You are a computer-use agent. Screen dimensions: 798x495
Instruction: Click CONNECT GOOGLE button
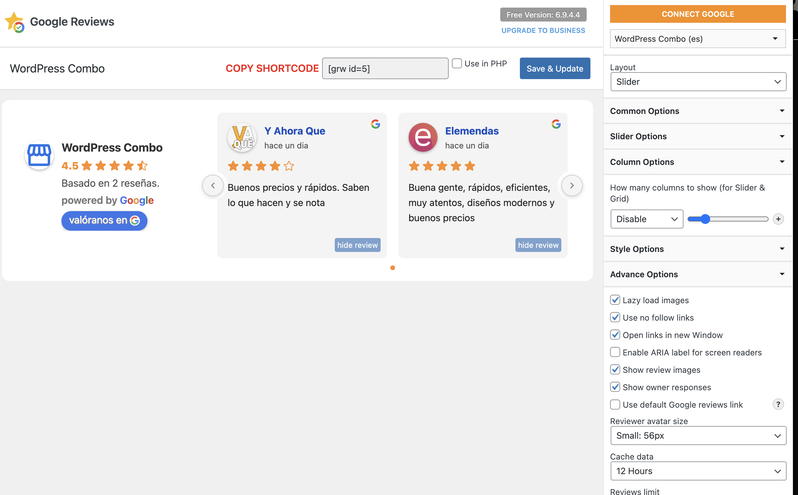698,14
